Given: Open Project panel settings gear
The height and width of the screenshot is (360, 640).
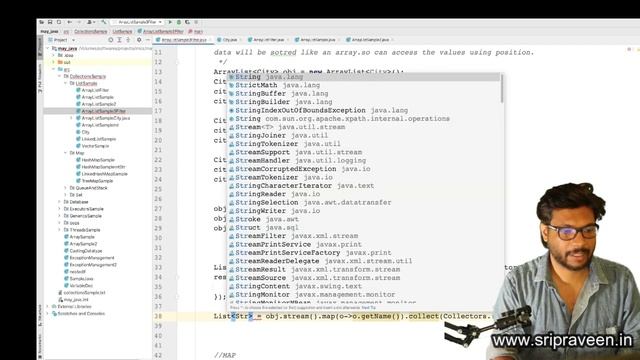Looking at the screenshot, I should (x=139, y=40).
